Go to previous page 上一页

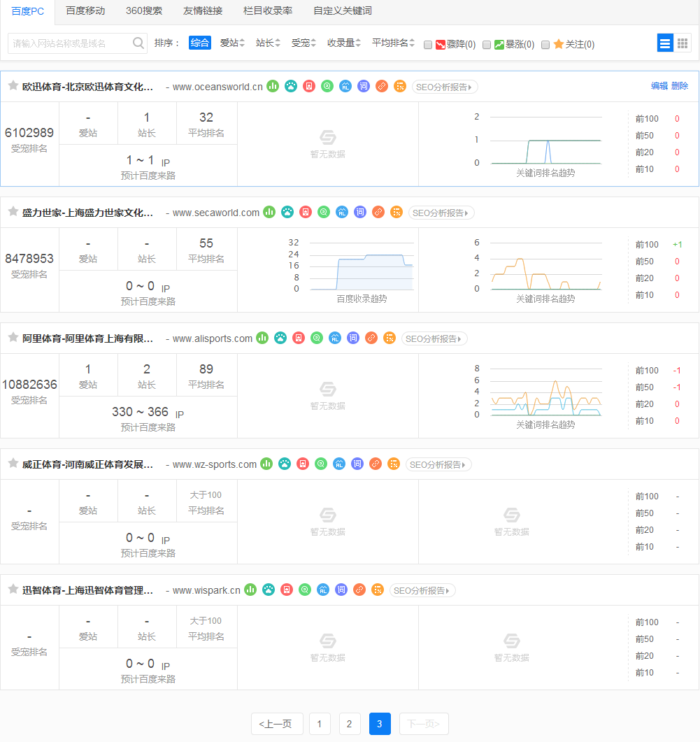point(277,724)
